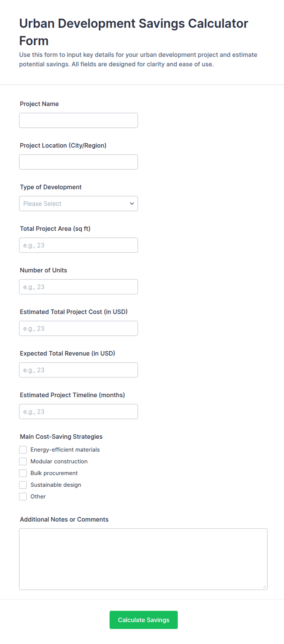The width and height of the screenshot is (284, 644).
Task: Focus the Project Location input box
Action: 78,162
